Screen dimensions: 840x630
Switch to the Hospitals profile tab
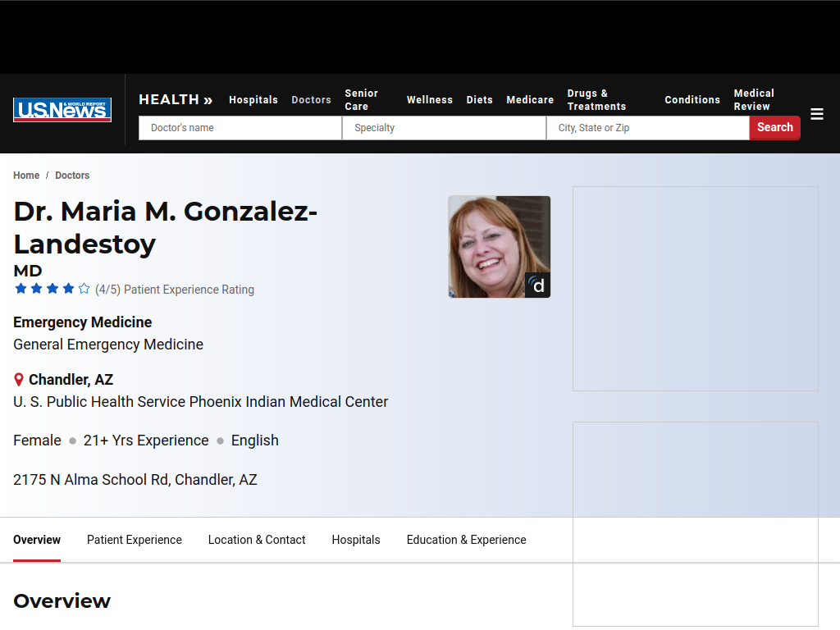[356, 540]
